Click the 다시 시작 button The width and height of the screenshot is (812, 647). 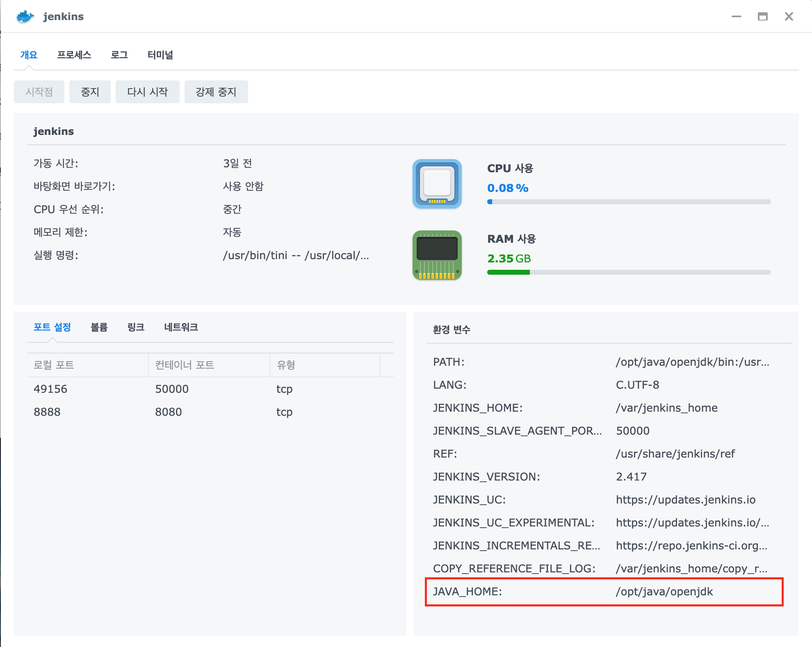pos(147,92)
